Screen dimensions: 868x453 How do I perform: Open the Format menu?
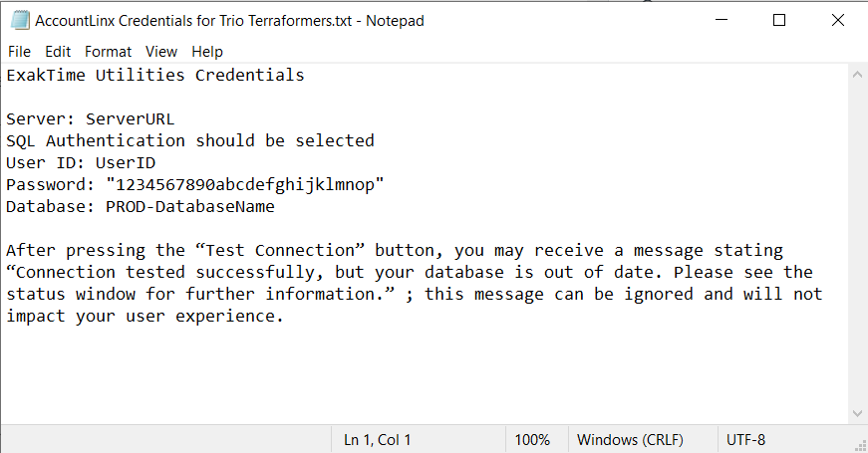[x=108, y=52]
